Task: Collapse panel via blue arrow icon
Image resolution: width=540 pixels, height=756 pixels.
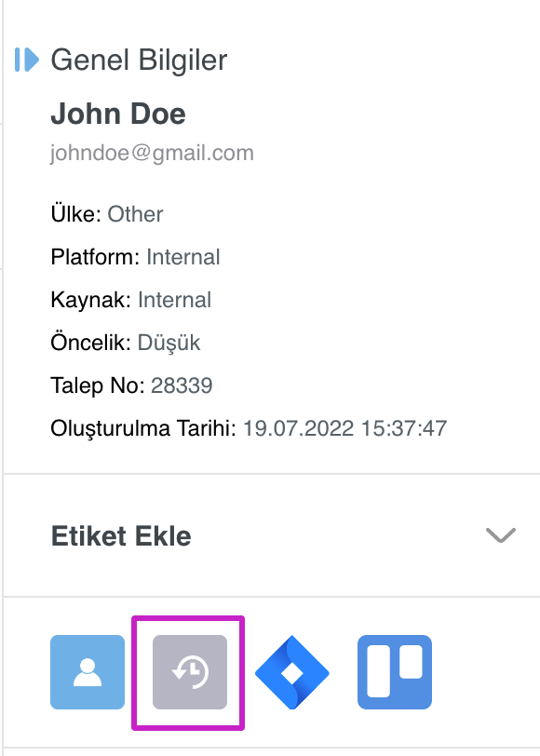Action: 26,60
